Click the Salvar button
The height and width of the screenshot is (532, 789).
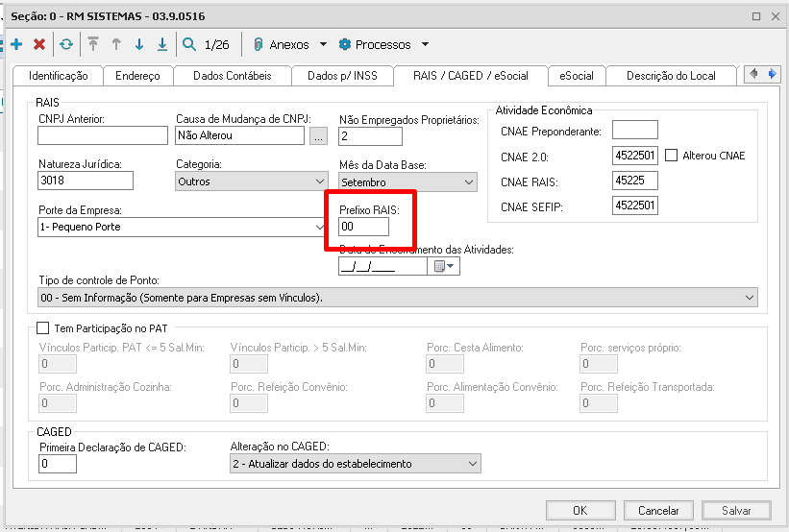click(736, 510)
